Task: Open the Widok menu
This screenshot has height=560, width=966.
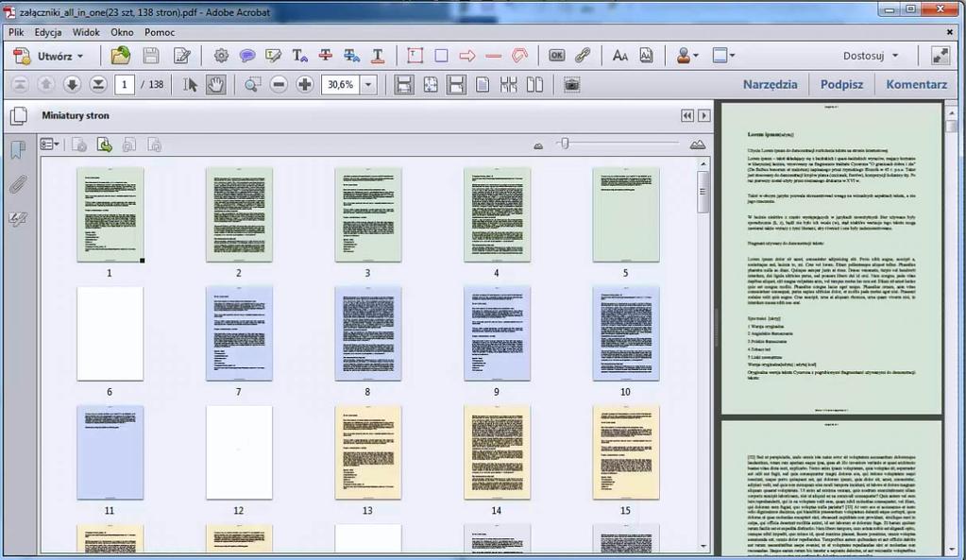Action: pyautogui.click(x=86, y=32)
